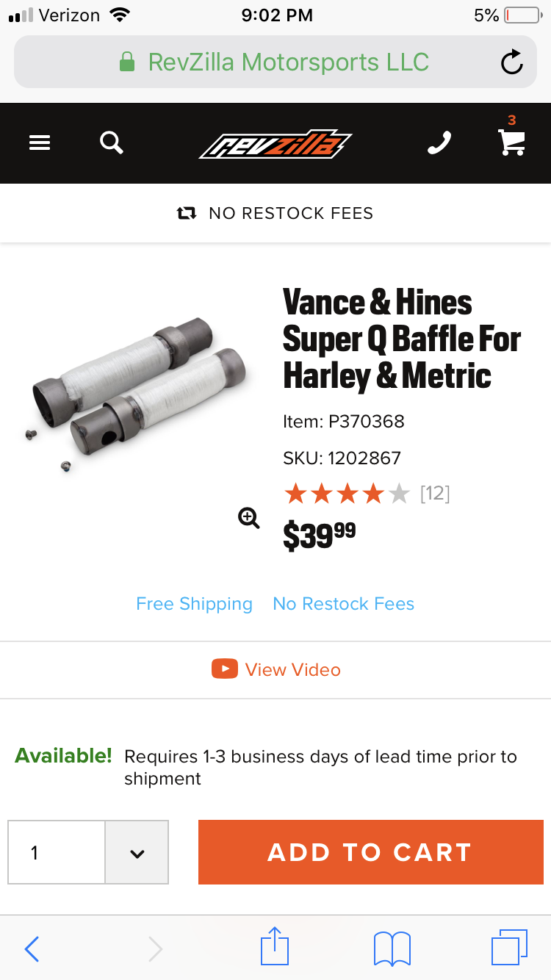Viewport: 551px width, 980px height.
Task: Tap the RevZilla Motorsports LLC address bar
Action: pyautogui.click(x=275, y=62)
